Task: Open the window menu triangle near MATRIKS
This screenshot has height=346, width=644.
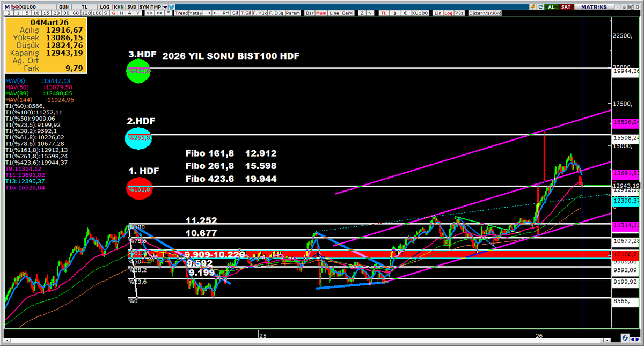Action: 618,7
